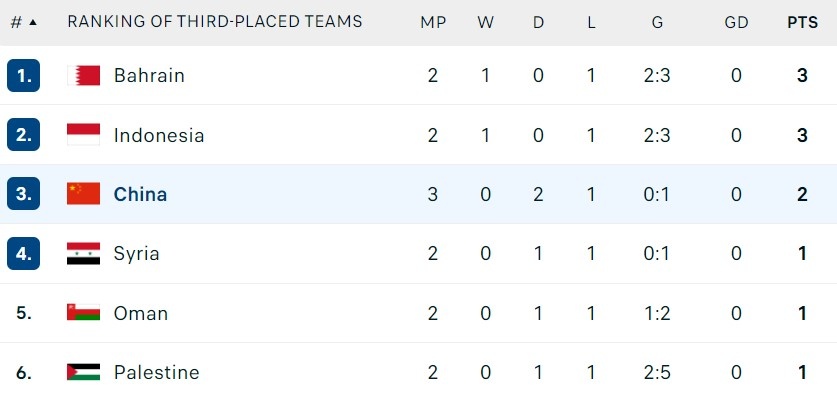Click the Indonesia flag icon
This screenshot has width=837, height=400.
[x=83, y=135]
